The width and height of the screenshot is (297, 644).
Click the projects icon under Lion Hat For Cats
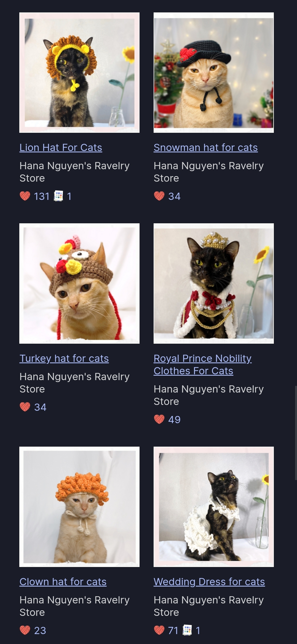coord(58,196)
